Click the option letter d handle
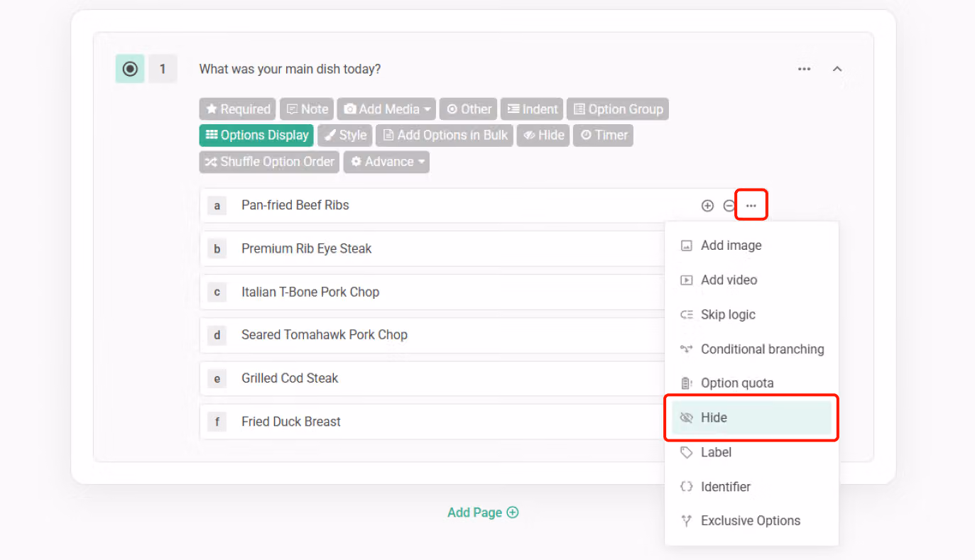Viewport: 975px width, 560px height. (217, 335)
